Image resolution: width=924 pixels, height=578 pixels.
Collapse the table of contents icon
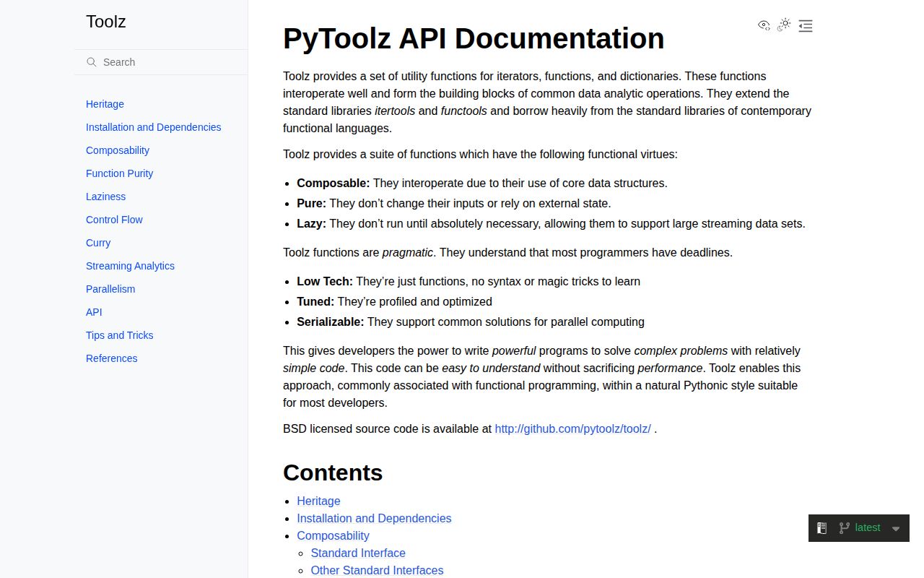point(806,26)
